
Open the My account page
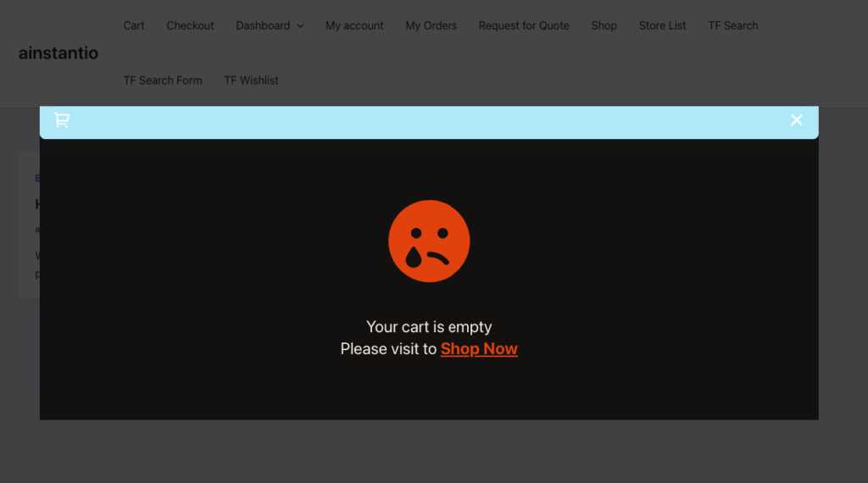click(354, 25)
